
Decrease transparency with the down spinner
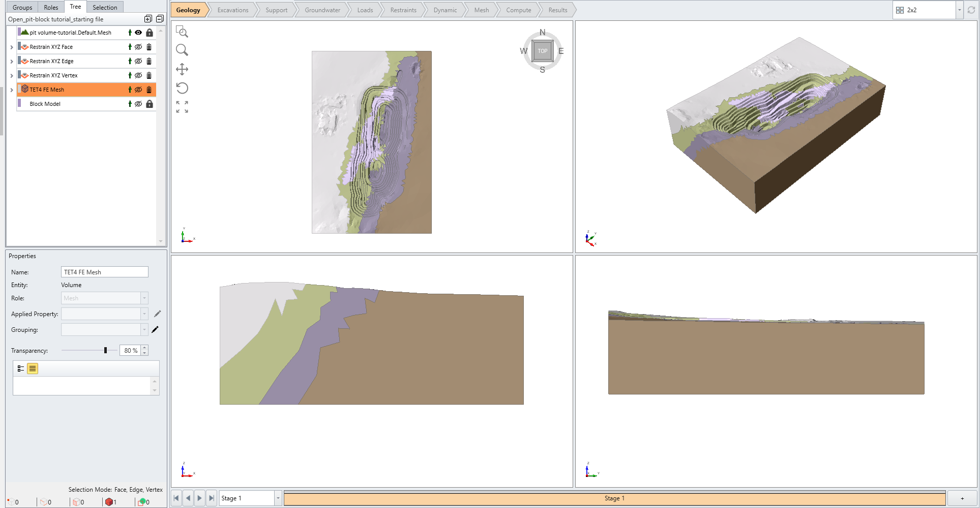[x=144, y=353]
